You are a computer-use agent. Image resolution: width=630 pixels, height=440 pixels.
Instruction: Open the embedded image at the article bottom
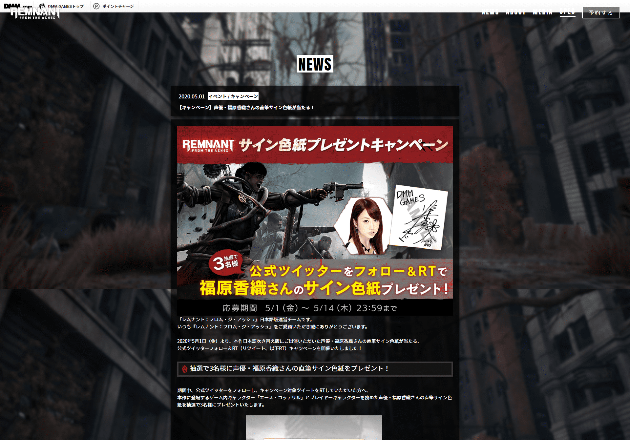coord(314,428)
